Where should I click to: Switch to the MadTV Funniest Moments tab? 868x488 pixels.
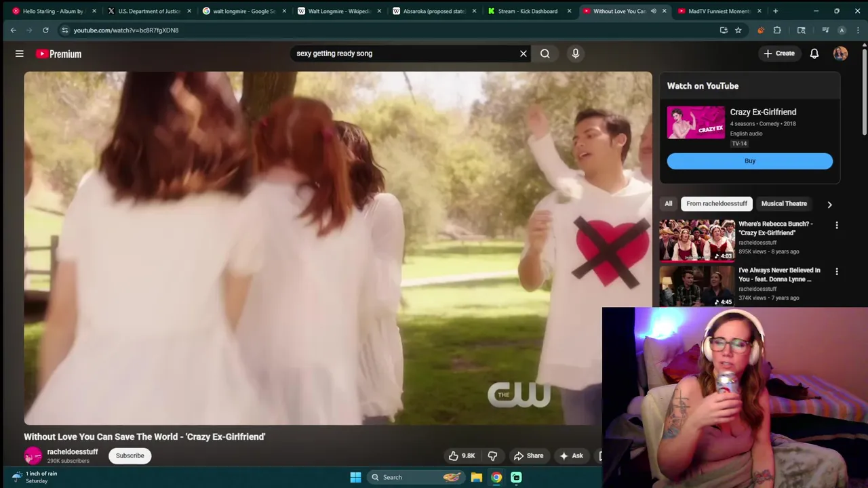point(718,11)
